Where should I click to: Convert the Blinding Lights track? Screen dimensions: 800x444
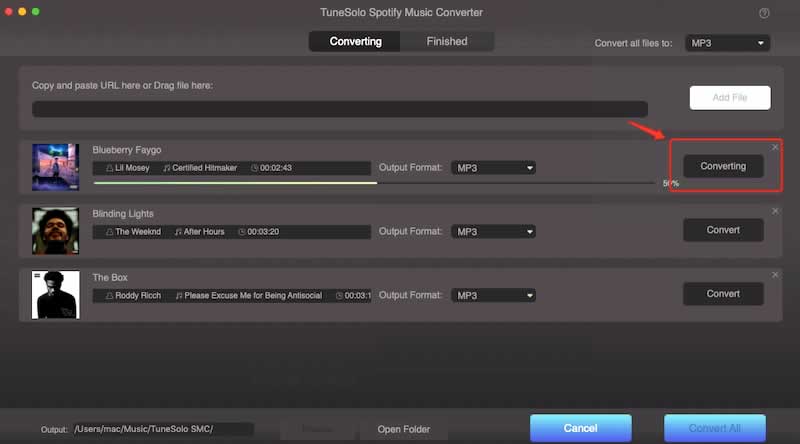[723, 230]
